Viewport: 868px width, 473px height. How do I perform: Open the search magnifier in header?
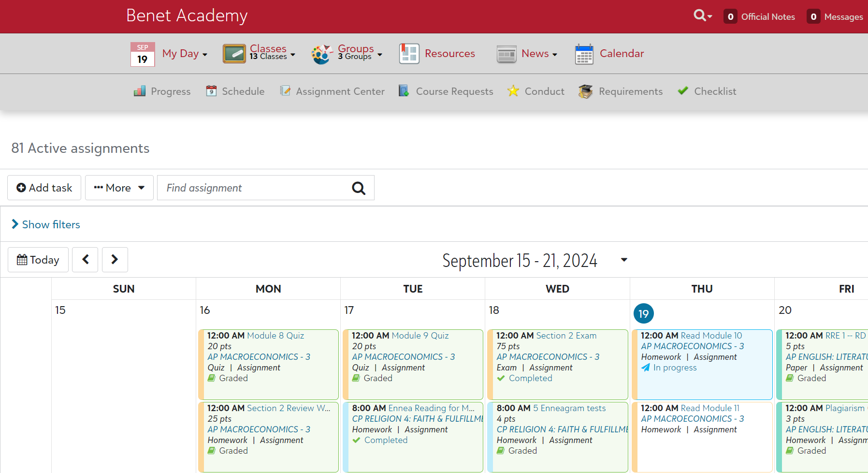[x=699, y=15]
